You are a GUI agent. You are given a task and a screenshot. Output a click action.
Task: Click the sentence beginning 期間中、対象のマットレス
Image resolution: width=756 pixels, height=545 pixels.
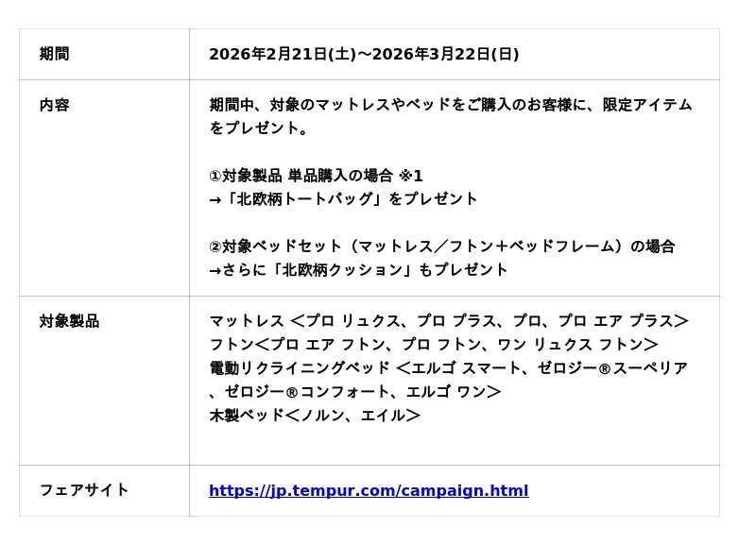point(450,106)
